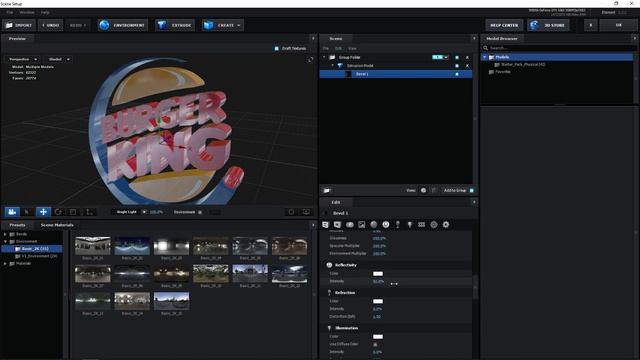Select the orbit camera tool in preview toolbar
The width and height of the screenshot is (640, 360).
[12, 212]
